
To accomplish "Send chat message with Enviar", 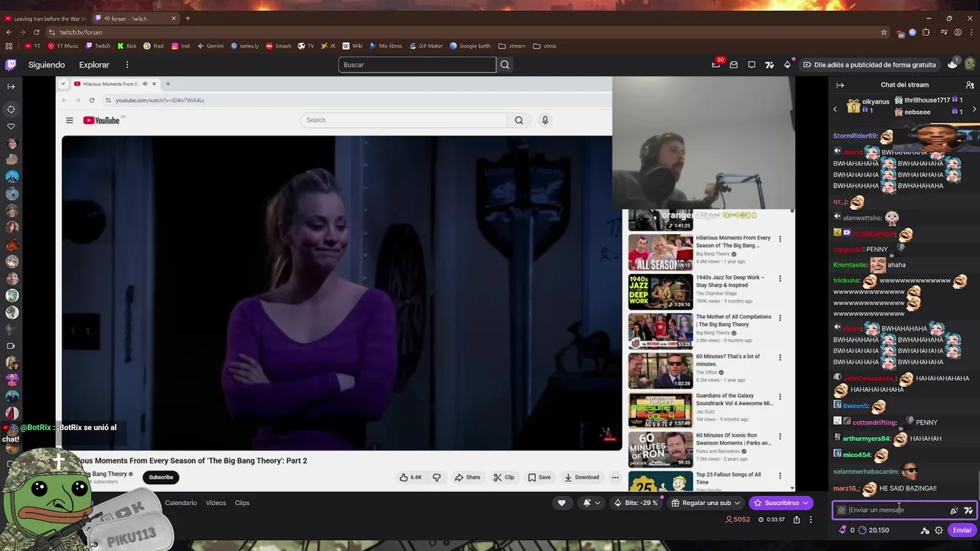I will coord(962,530).
